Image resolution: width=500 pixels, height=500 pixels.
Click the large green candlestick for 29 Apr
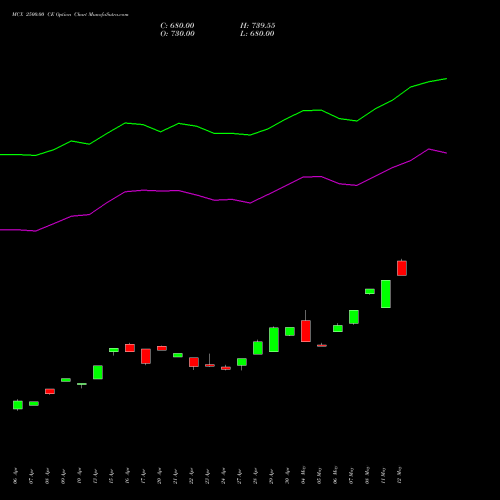pos(274,339)
